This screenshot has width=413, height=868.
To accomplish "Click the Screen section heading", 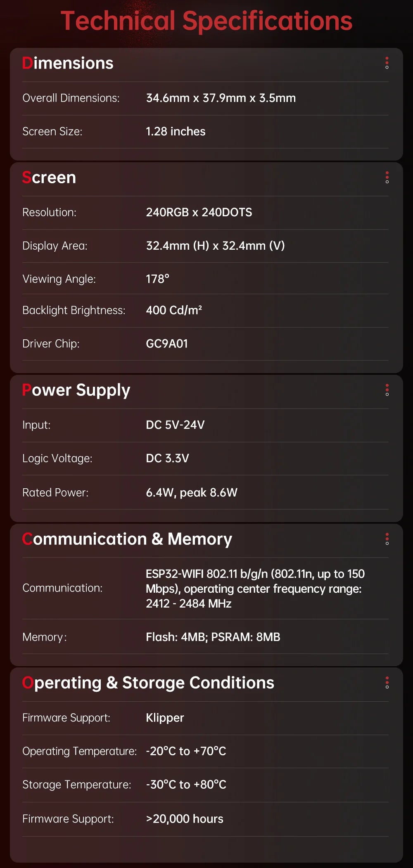I will (x=49, y=177).
